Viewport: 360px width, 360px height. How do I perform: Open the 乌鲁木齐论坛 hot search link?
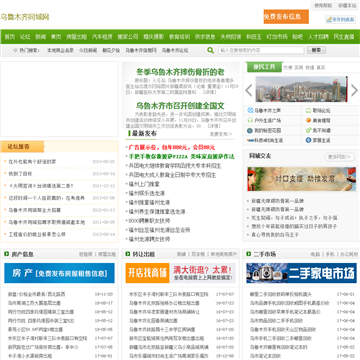pyautogui.click(x=175, y=50)
